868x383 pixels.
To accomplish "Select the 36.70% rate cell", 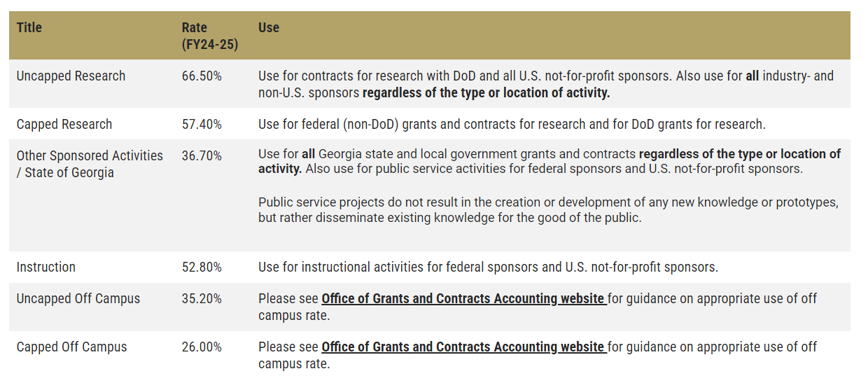I will coord(202,156).
